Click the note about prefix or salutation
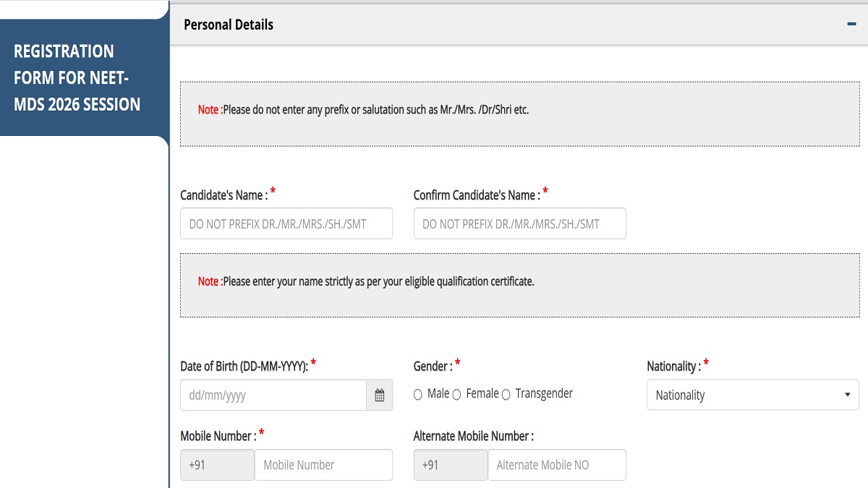This screenshot has height=488, width=868. click(x=363, y=111)
